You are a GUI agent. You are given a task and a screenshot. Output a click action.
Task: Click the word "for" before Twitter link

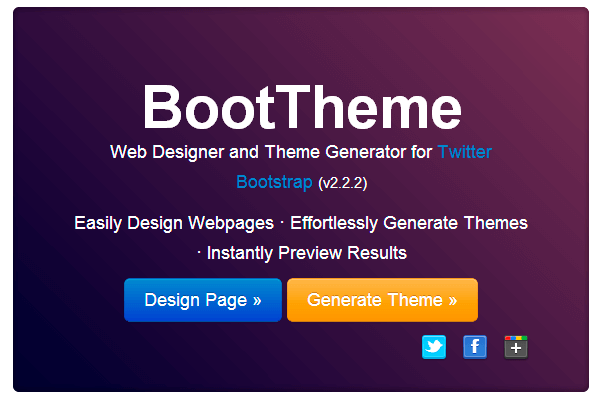pyautogui.click(x=421, y=153)
